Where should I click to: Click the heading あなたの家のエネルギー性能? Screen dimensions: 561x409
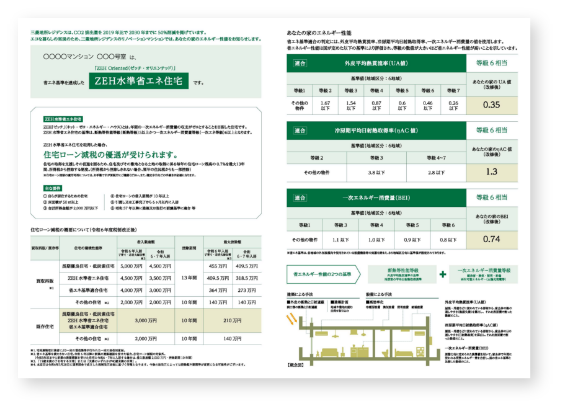click(319, 33)
